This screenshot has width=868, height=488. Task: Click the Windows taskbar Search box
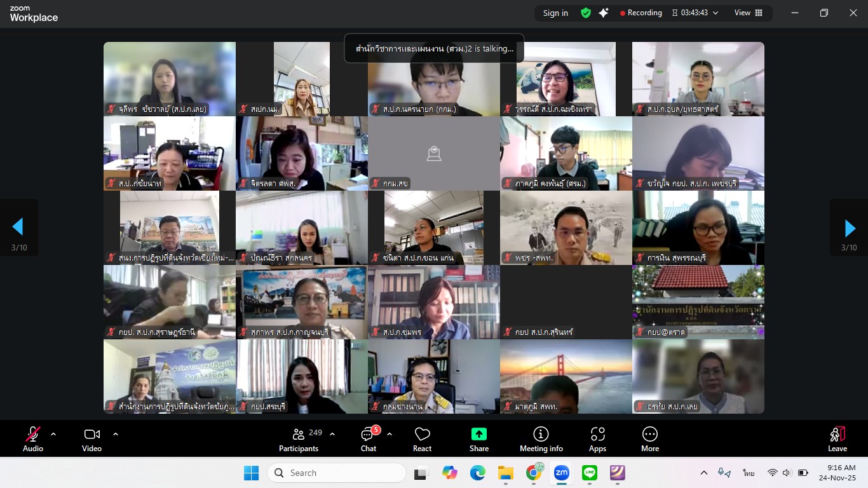tap(337, 473)
